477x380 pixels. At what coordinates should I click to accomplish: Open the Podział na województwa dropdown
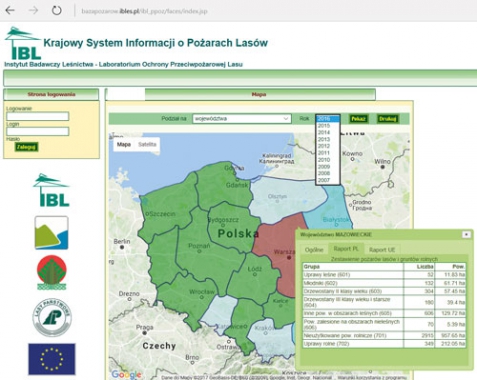pos(242,119)
